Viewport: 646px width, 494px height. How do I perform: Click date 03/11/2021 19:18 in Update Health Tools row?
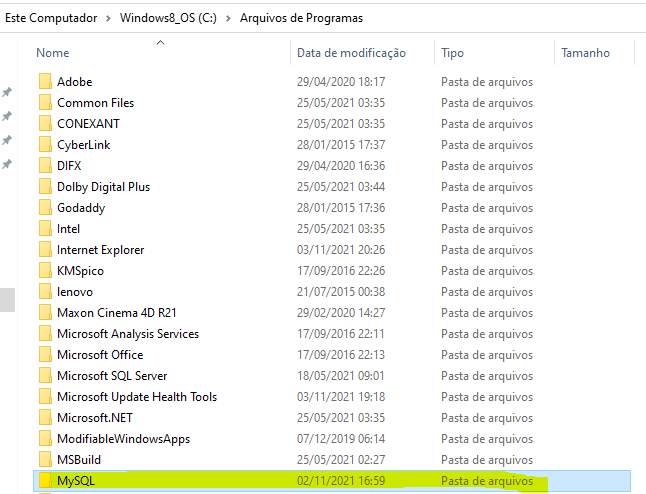341,397
